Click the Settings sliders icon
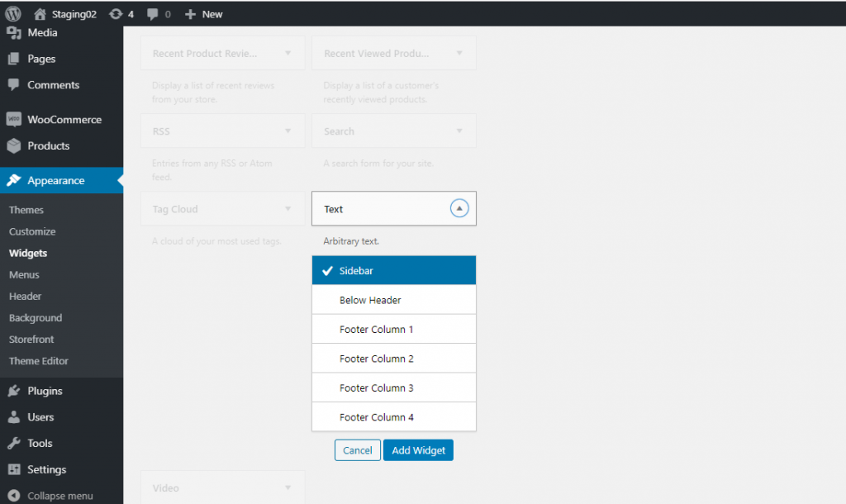 click(14, 469)
